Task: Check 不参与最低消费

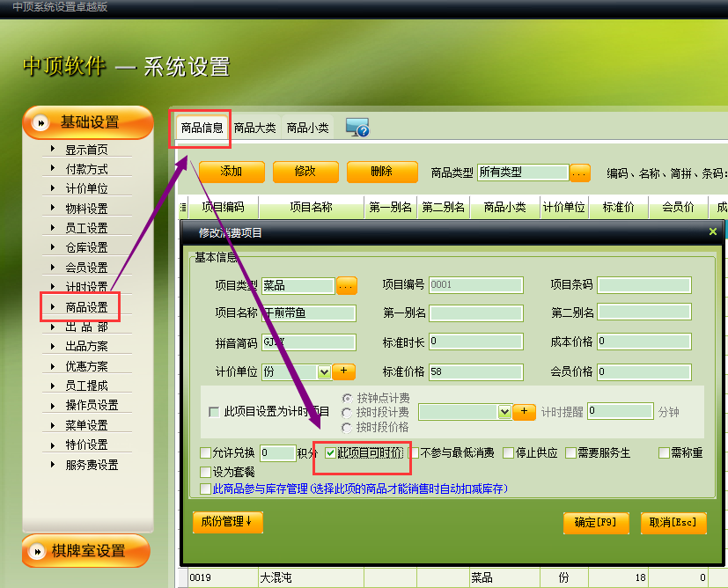Action: coord(414,452)
